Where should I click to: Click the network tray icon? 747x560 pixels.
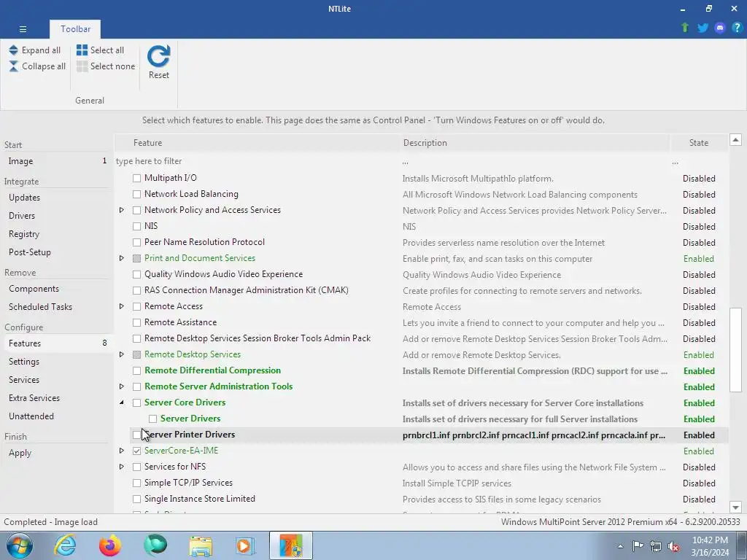656,546
